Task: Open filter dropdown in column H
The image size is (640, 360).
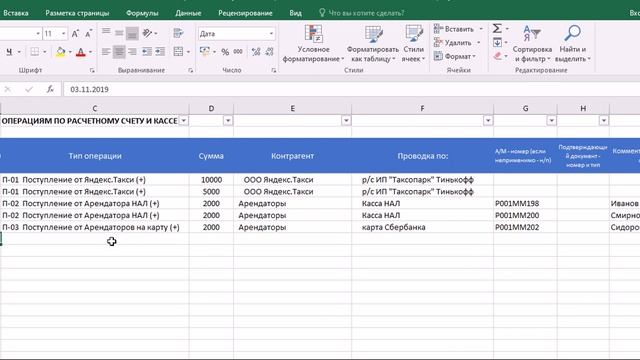Action: tap(604, 121)
